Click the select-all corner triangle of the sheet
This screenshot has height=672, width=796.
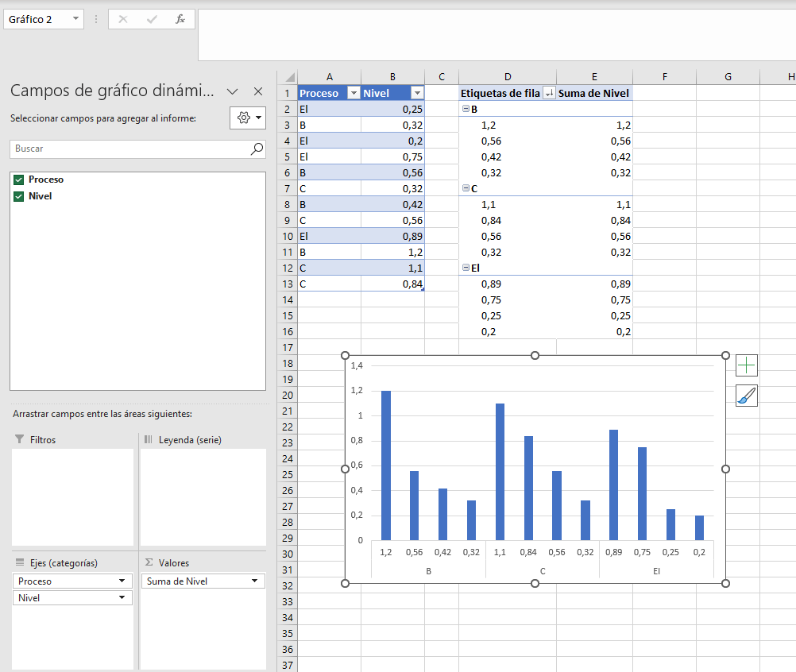click(290, 77)
